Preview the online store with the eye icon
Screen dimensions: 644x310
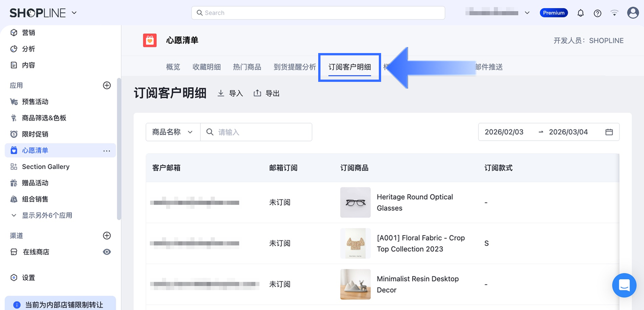pyautogui.click(x=107, y=252)
